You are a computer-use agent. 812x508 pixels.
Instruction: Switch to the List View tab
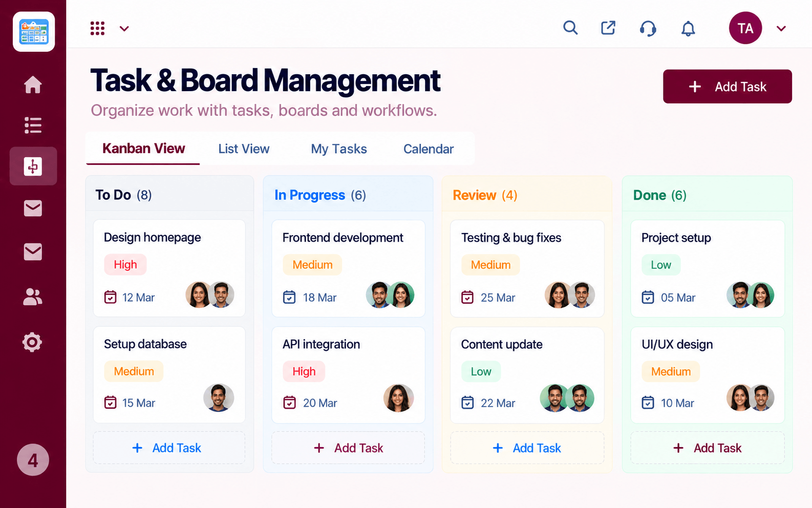[244, 149]
